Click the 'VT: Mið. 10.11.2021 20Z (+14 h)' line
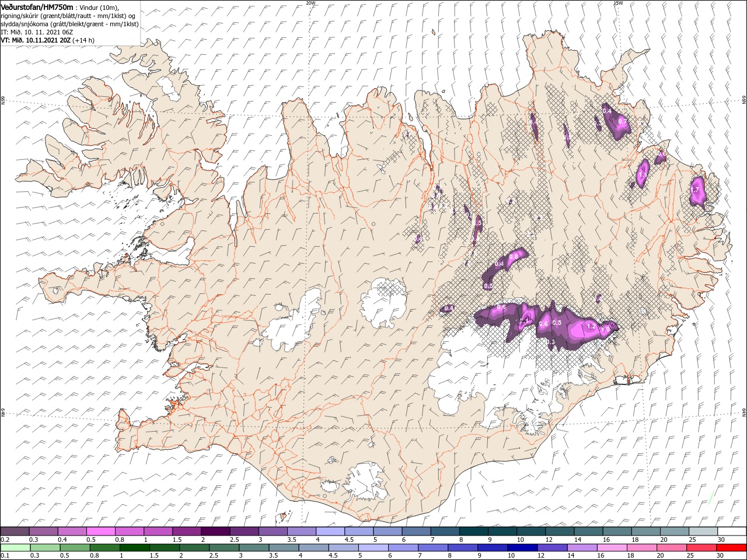 click(48, 40)
